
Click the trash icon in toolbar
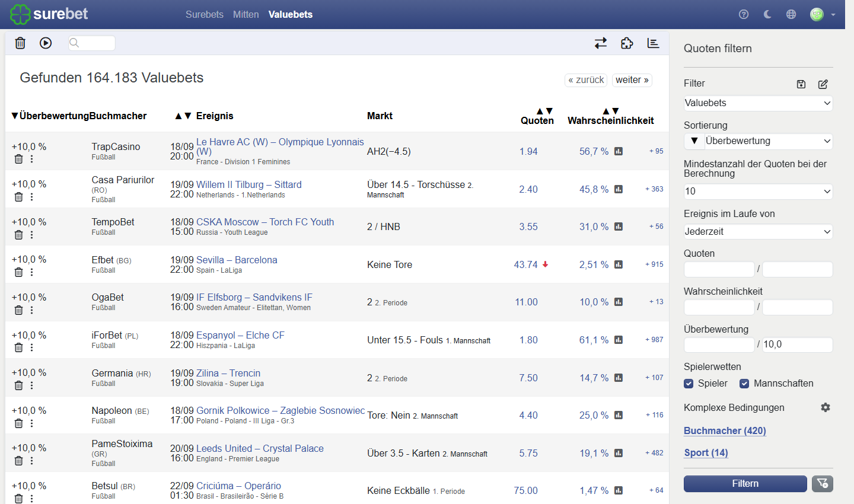(20, 43)
